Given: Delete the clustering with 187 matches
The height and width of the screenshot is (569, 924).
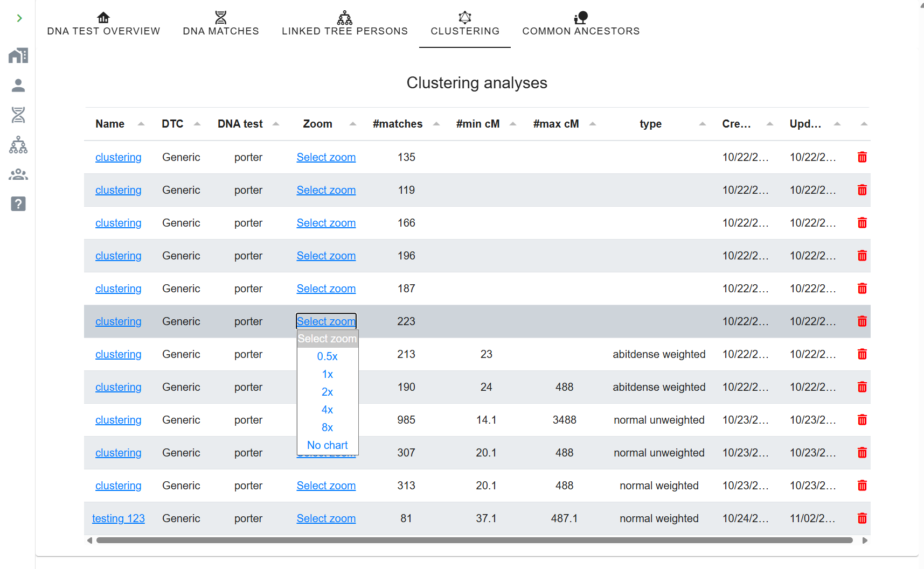Looking at the screenshot, I should pyautogui.click(x=862, y=289).
